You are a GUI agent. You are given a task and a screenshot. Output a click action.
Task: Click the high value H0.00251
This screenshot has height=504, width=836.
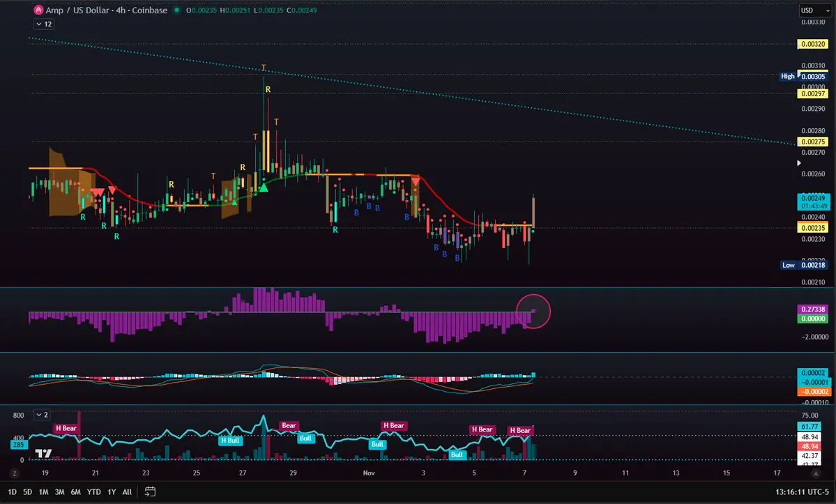[x=235, y=10]
